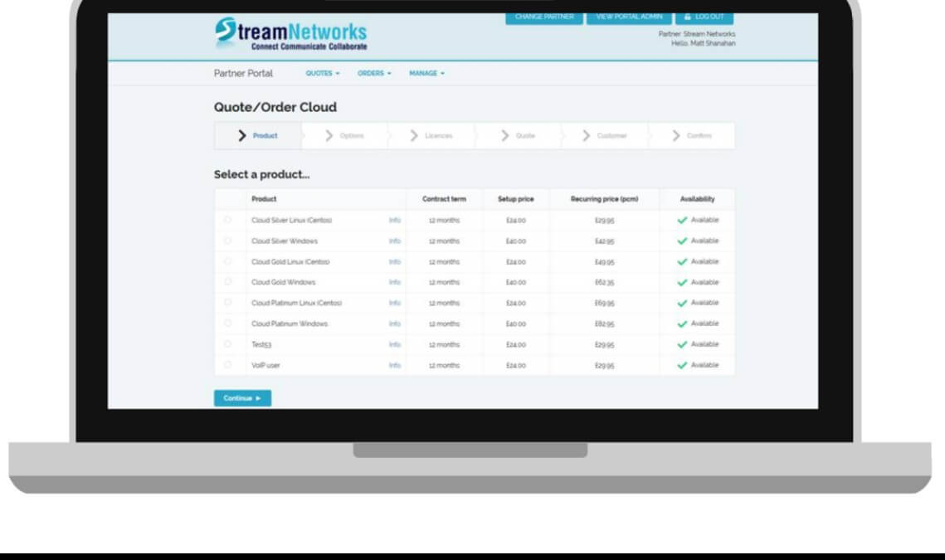The image size is (945, 560).
Task: Click the Customer step chevron icon
Action: 587,136
